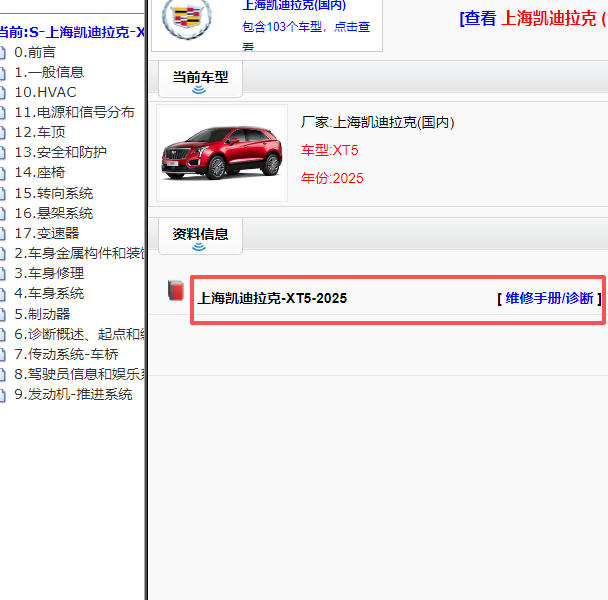The width and height of the screenshot is (608, 600).
Task: Select 15.转向系统 in the sidebar
Action: pyautogui.click(x=54, y=193)
